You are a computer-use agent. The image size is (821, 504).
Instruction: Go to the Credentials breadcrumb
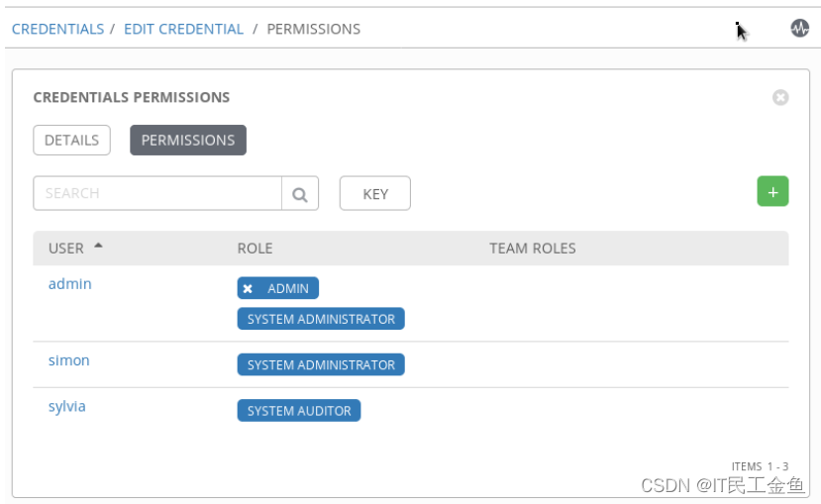tap(57, 29)
